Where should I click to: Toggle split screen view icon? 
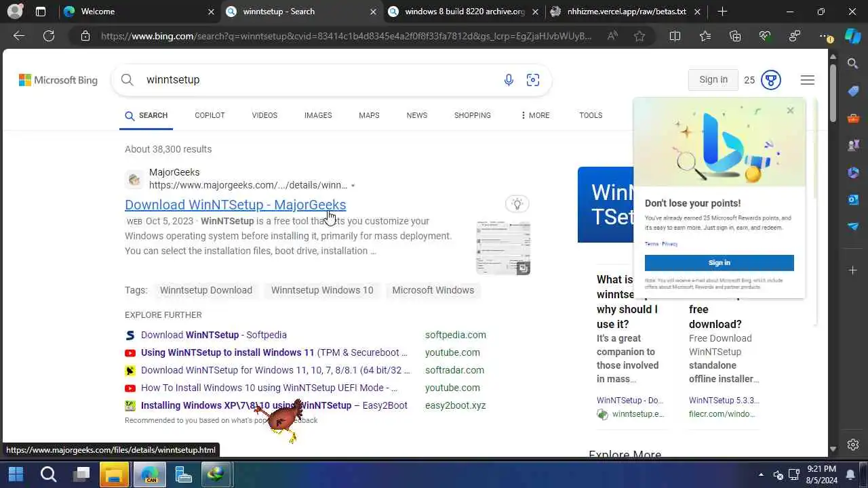(675, 36)
